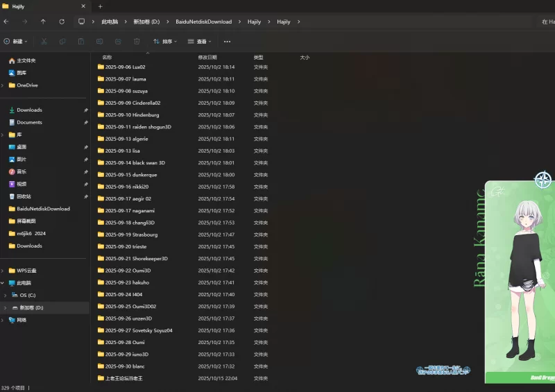Click the Delete trash icon

[x=137, y=42]
